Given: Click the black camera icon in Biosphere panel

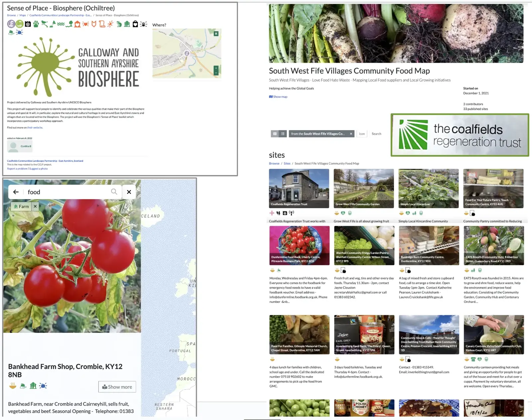Looking at the screenshot, I should [28, 24].
